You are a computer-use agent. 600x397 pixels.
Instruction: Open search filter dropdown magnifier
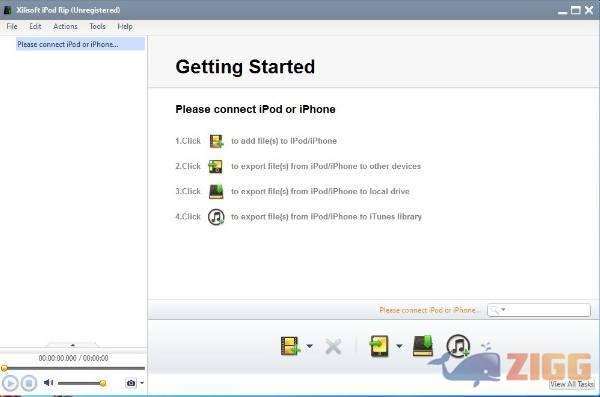(x=498, y=310)
